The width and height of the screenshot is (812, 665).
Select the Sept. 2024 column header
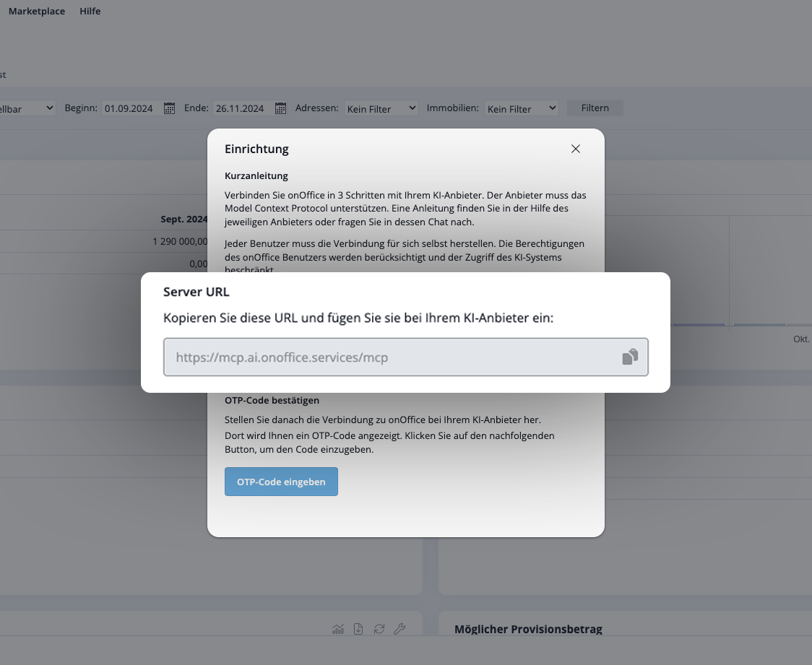(183, 219)
